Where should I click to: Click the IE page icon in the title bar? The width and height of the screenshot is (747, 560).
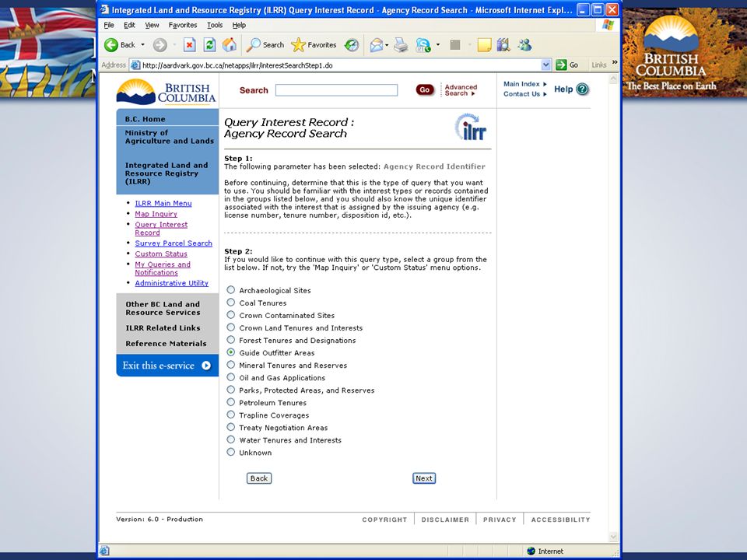pos(104,9)
